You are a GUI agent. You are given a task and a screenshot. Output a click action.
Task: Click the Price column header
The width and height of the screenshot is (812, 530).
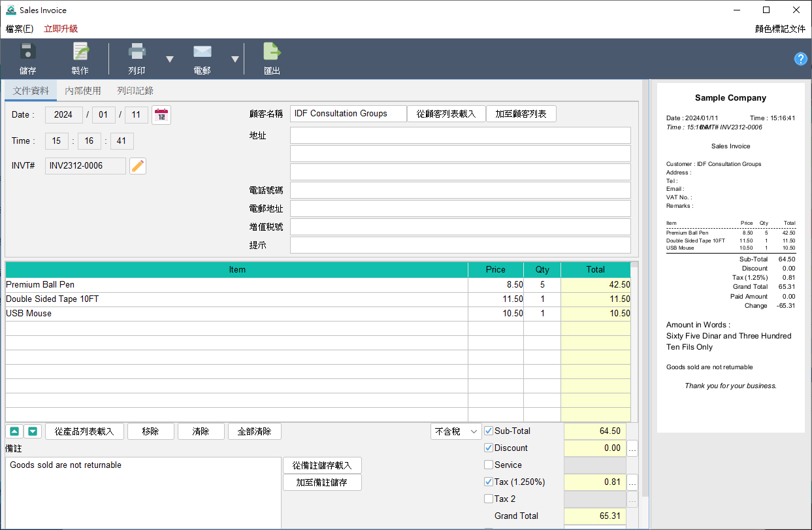coord(496,270)
